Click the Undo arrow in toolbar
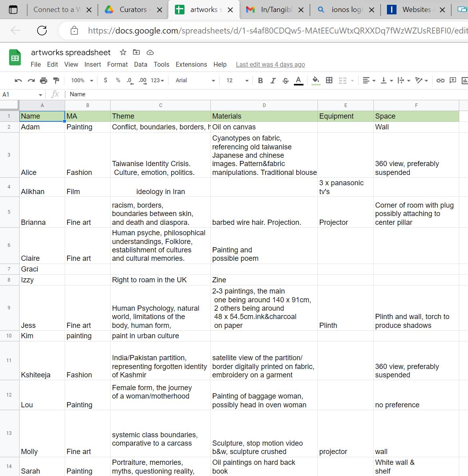468x476 pixels. 18,80
